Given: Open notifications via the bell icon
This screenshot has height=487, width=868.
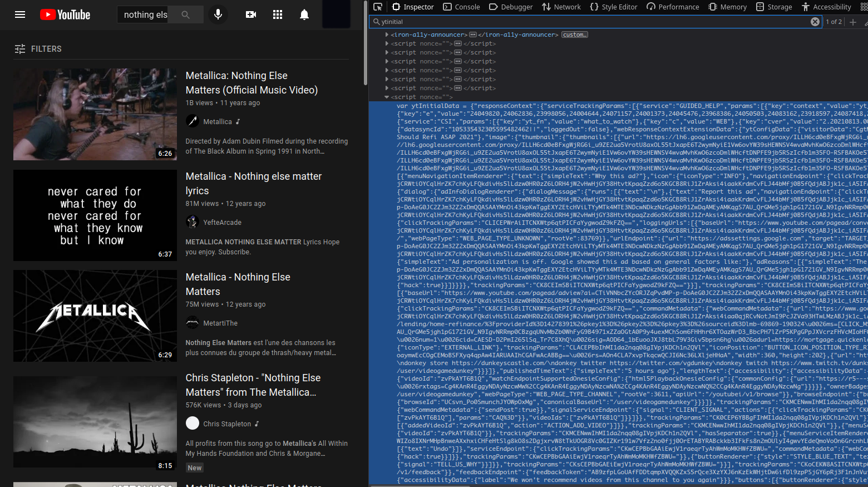Looking at the screenshot, I should [x=304, y=14].
